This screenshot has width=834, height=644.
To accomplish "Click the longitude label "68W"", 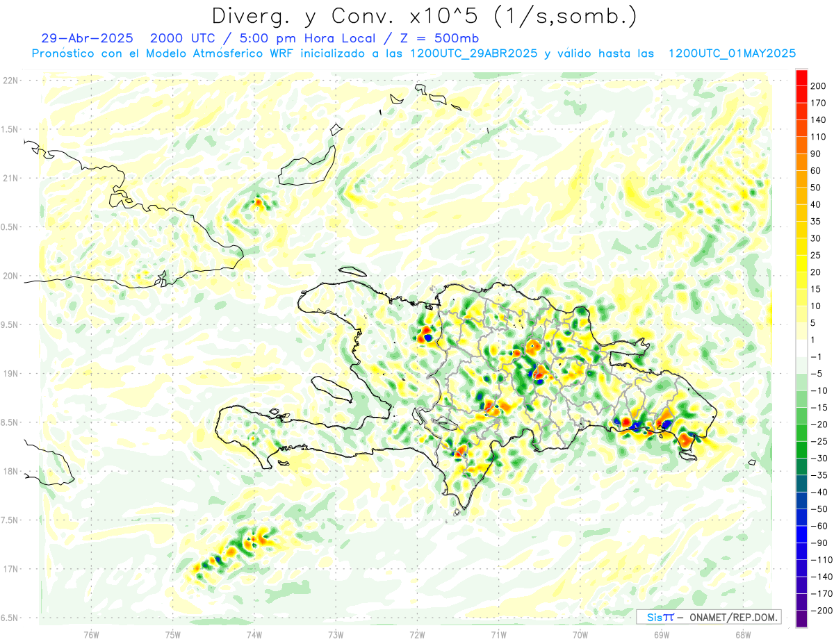I will click(x=743, y=635).
